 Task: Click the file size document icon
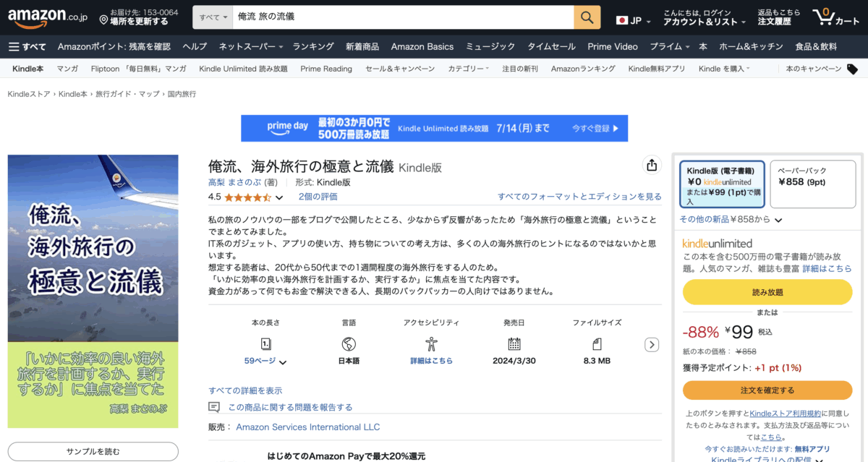tap(597, 344)
